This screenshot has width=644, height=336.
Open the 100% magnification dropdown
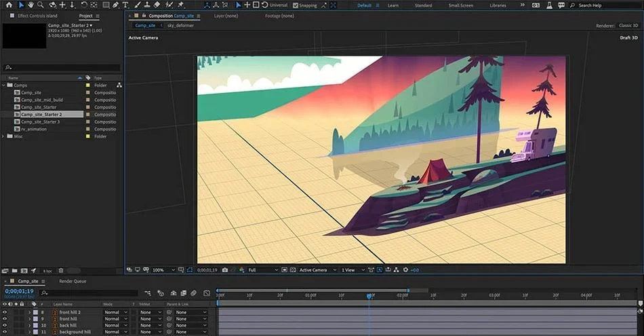164,270
